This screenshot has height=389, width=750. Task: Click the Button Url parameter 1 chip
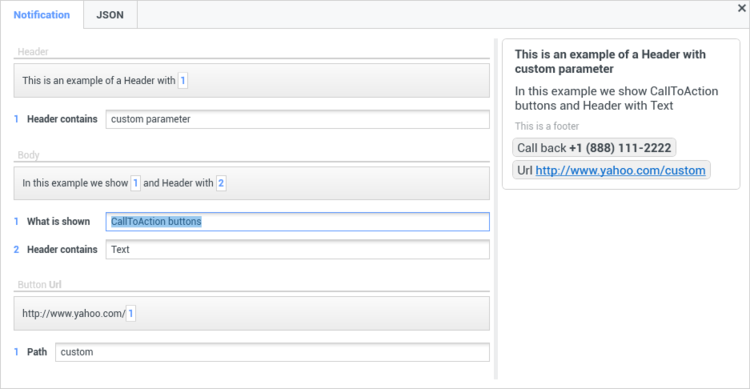click(131, 313)
